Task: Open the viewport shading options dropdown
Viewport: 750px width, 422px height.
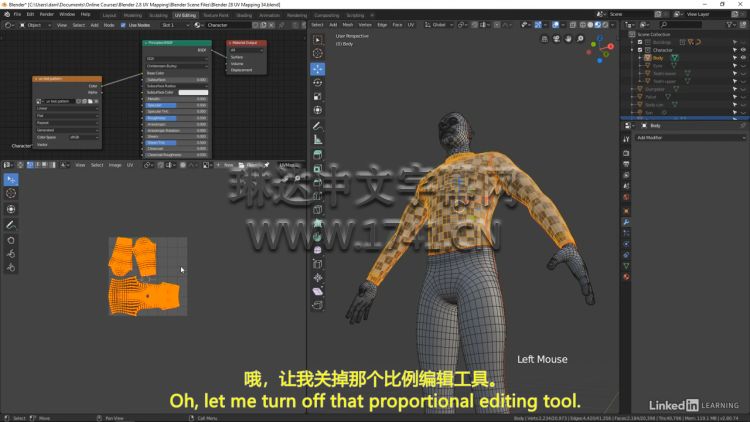Action: [x=613, y=25]
